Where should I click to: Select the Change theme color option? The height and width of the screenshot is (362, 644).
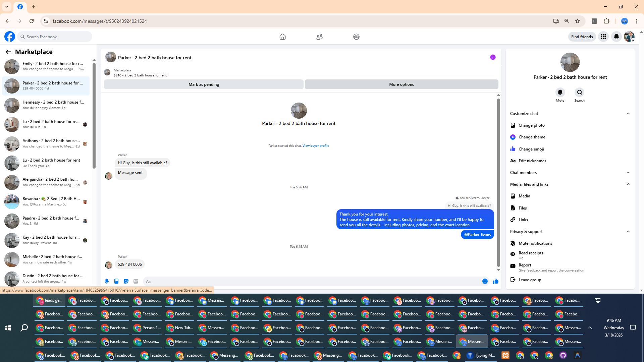pos(532,137)
